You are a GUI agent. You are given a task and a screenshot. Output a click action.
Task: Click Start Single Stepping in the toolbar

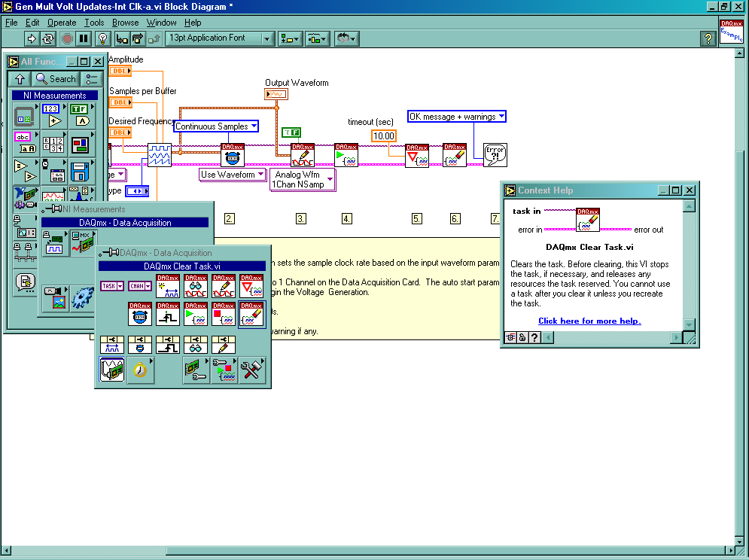(x=122, y=38)
